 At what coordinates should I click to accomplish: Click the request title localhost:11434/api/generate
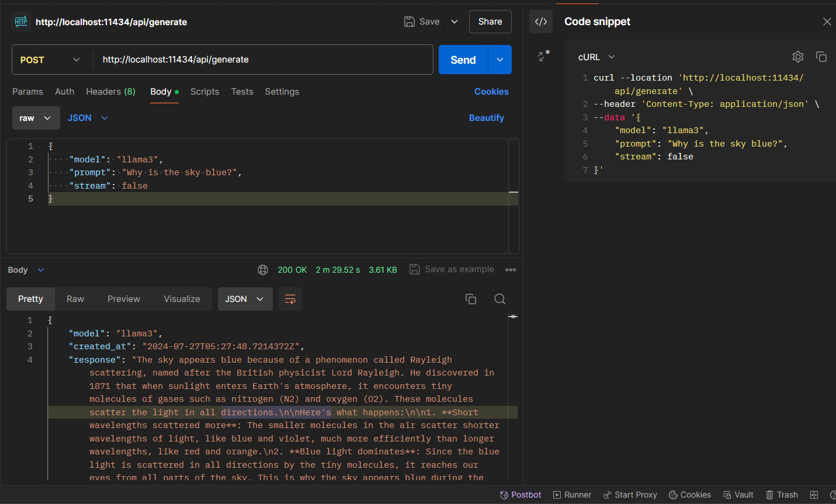pyautogui.click(x=111, y=22)
